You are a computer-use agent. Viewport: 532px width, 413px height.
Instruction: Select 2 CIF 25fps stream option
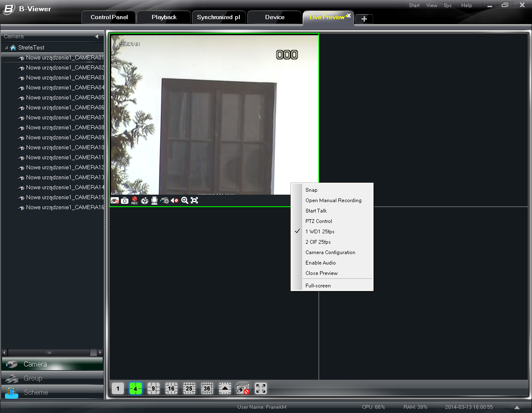[332, 242]
